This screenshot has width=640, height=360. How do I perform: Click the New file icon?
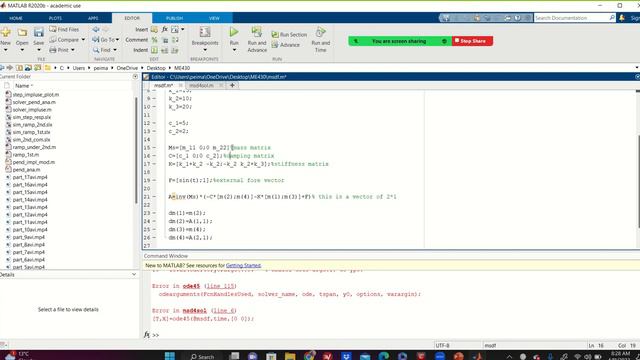6,33
